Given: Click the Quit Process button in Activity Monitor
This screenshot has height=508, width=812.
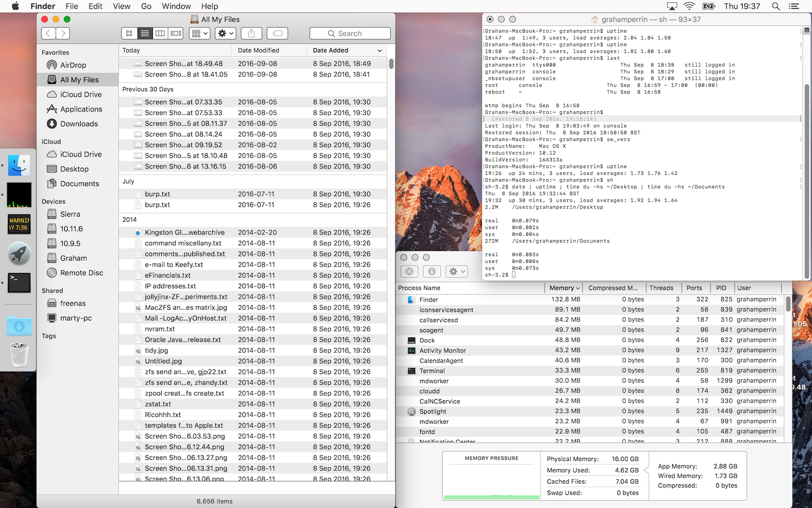Looking at the screenshot, I should [409, 271].
